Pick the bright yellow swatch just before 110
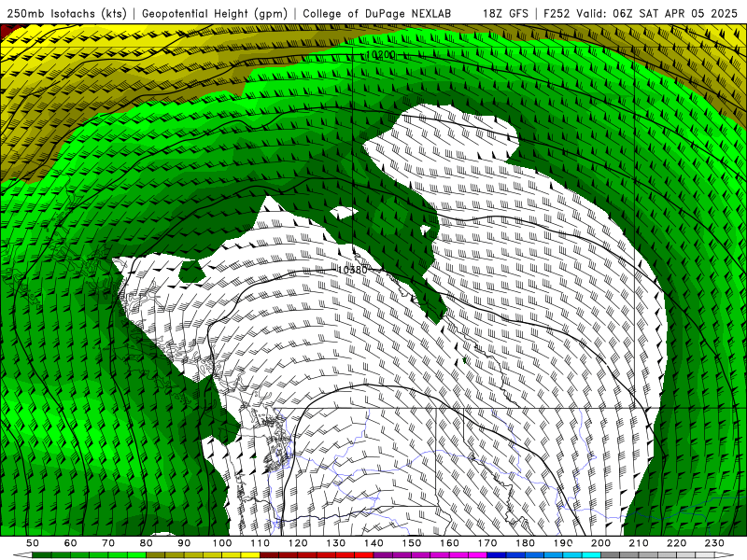The height and width of the screenshot is (560, 747). pos(250,555)
